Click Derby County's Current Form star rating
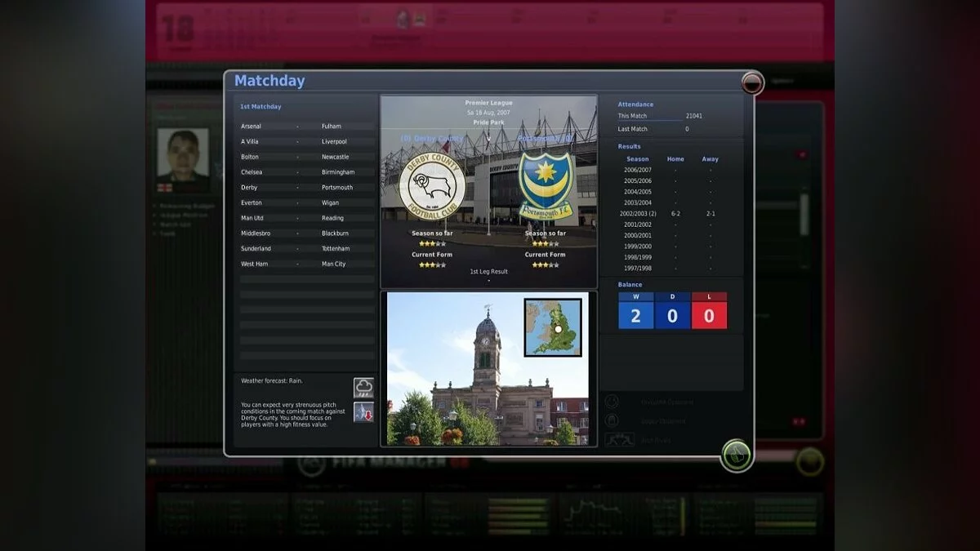The width and height of the screenshot is (980, 551). (x=432, y=264)
